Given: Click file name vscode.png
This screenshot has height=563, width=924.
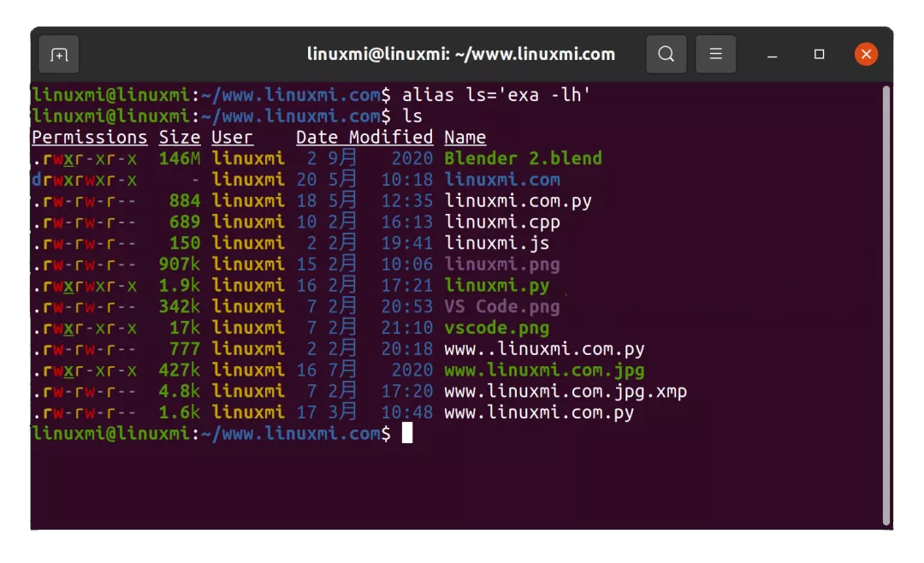Looking at the screenshot, I should [x=497, y=328].
